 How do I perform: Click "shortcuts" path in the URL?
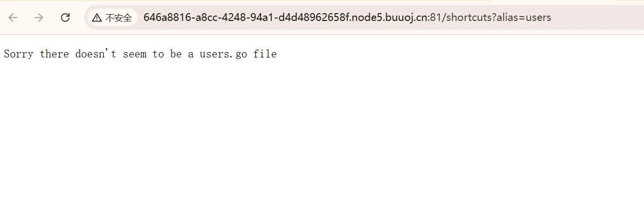(468, 18)
